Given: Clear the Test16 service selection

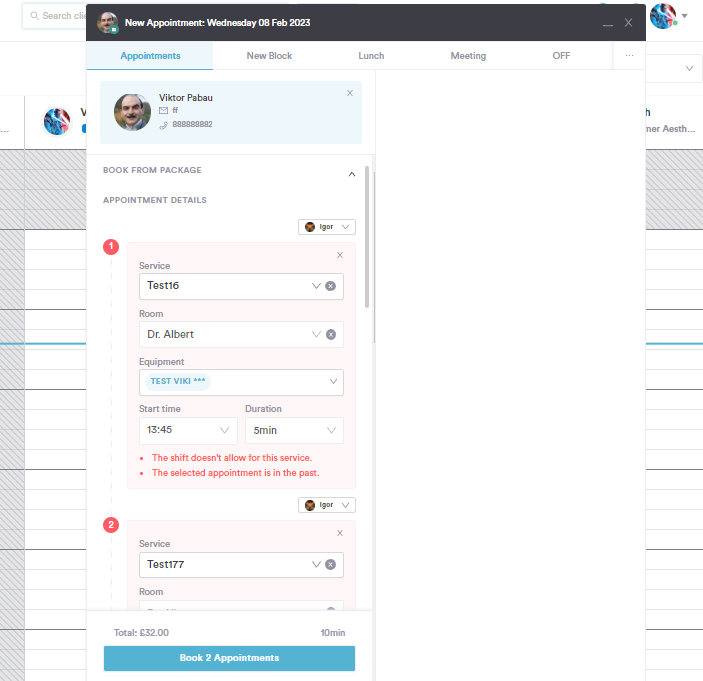Looking at the screenshot, I should click(x=330, y=286).
